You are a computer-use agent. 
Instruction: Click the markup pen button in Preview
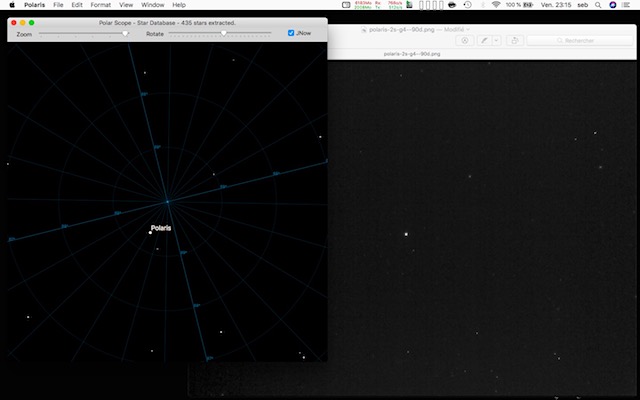(x=484, y=40)
